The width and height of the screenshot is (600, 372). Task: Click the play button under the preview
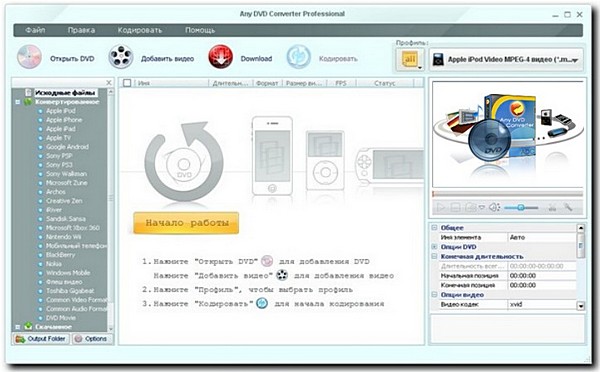pyautogui.click(x=441, y=207)
